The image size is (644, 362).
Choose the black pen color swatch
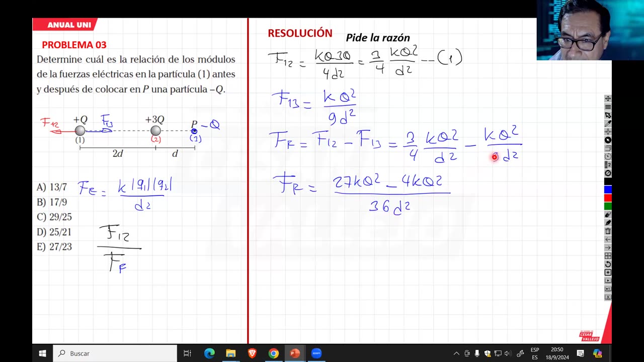pyautogui.click(x=608, y=182)
